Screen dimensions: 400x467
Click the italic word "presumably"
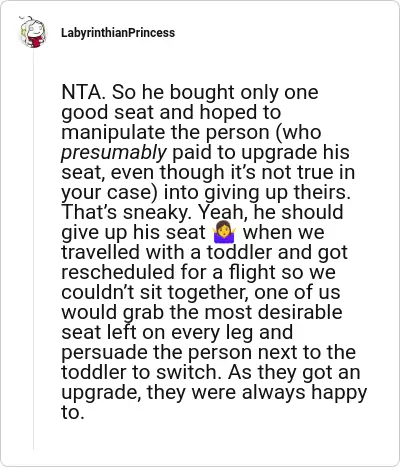(x=114, y=153)
